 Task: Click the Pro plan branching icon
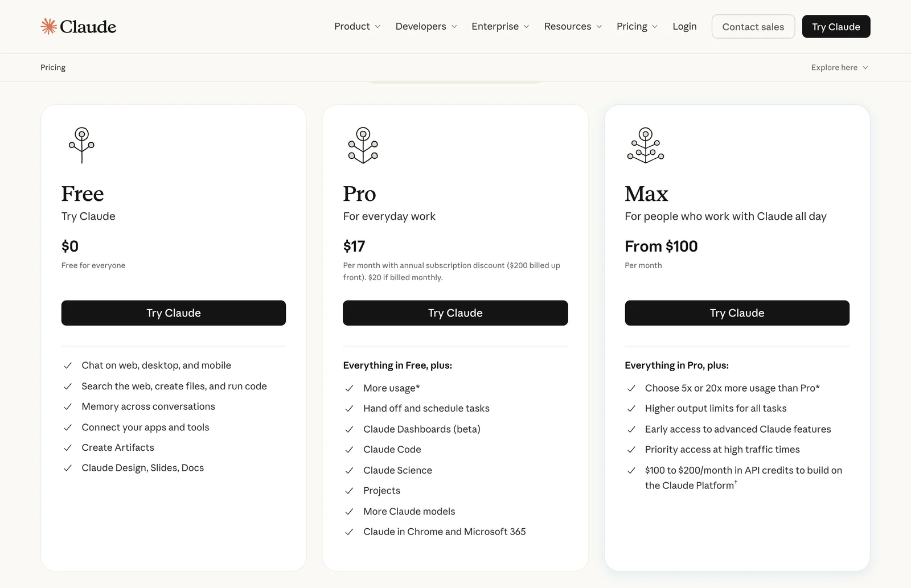(x=363, y=145)
